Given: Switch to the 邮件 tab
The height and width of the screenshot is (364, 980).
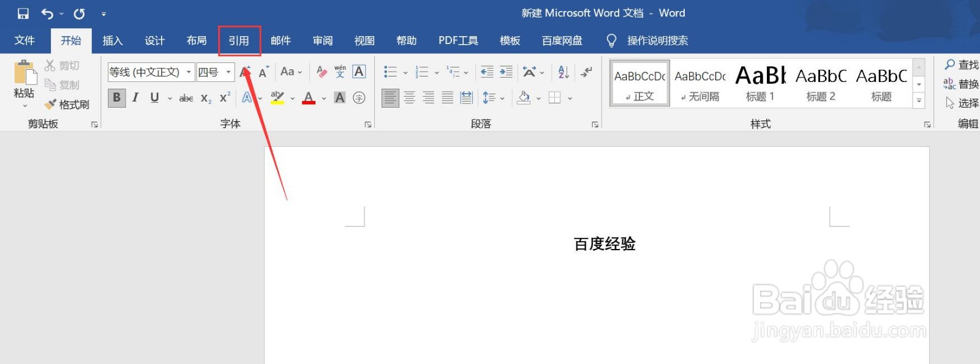Looking at the screenshot, I should click(x=281, y=40).
